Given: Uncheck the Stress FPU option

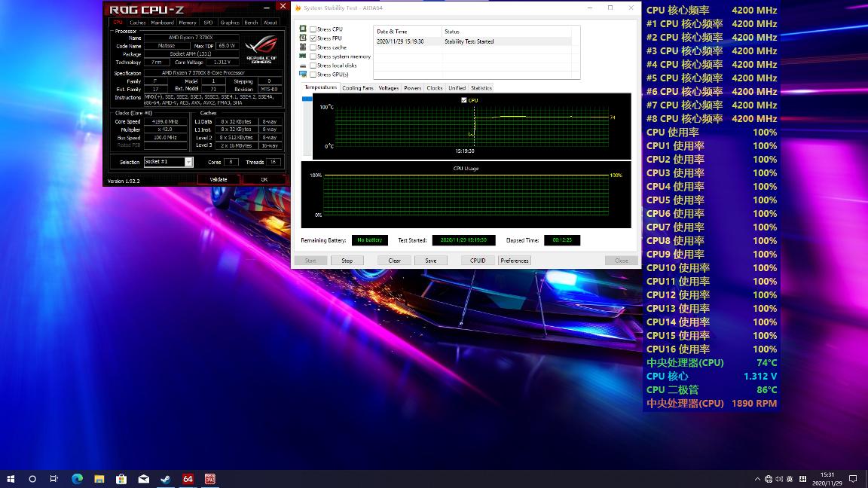Looking at the screenshot, I should (313, 38).
